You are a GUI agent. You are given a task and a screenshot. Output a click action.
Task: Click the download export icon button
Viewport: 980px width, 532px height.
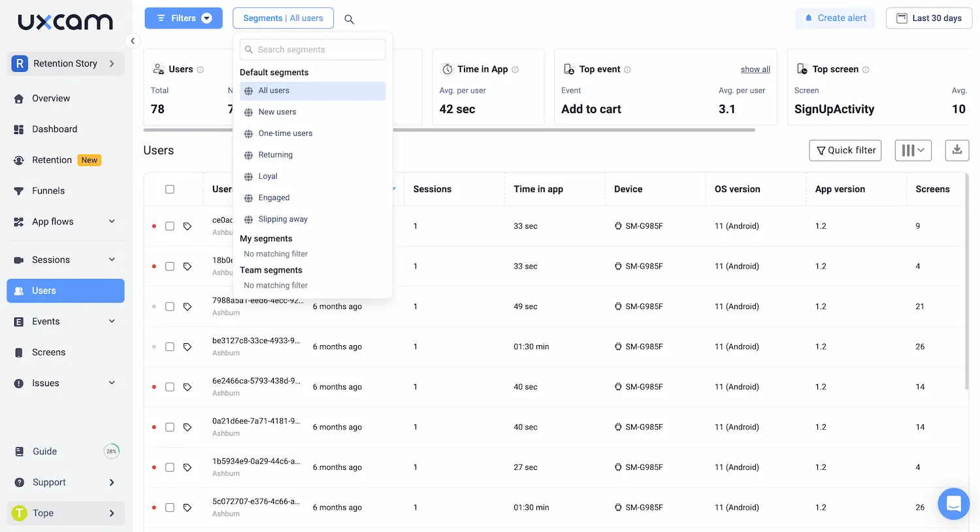pos(957,150)
